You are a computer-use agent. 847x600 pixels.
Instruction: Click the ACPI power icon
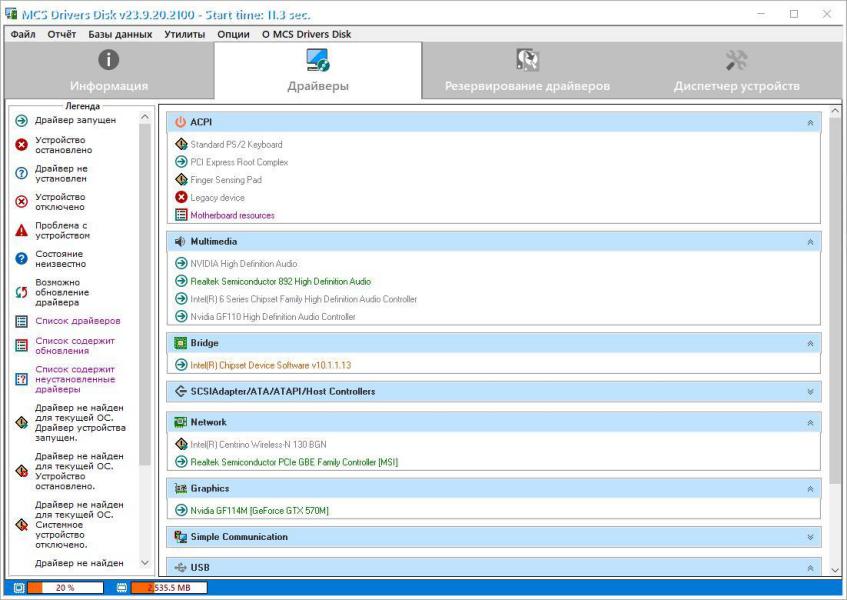pos(180,122)
